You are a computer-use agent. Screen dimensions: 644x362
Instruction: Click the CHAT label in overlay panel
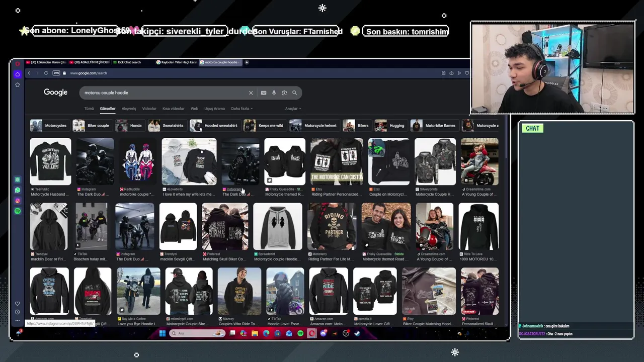[x=532, y=128]
